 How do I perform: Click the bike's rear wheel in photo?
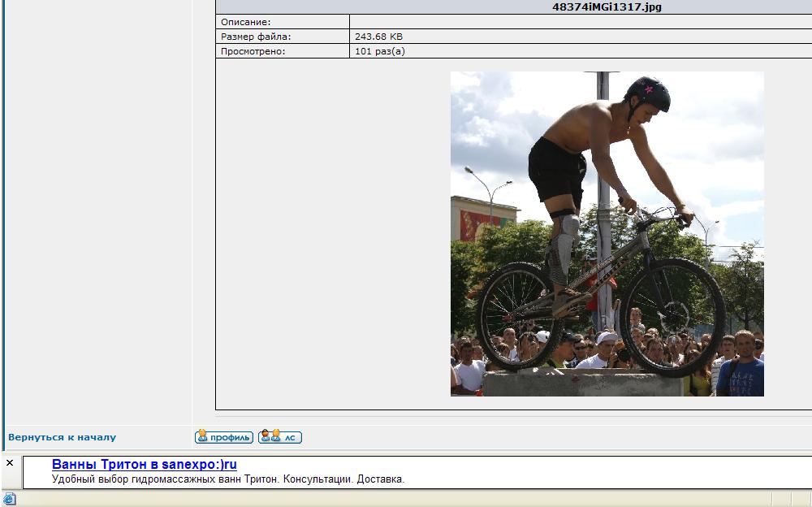coord(518,316)
